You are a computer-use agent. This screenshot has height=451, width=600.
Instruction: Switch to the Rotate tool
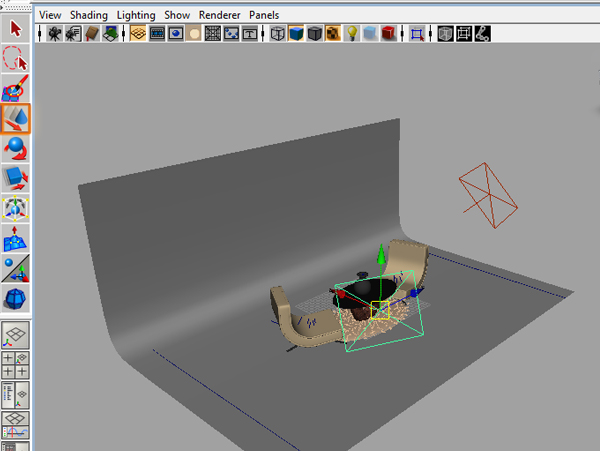point(16,148)
